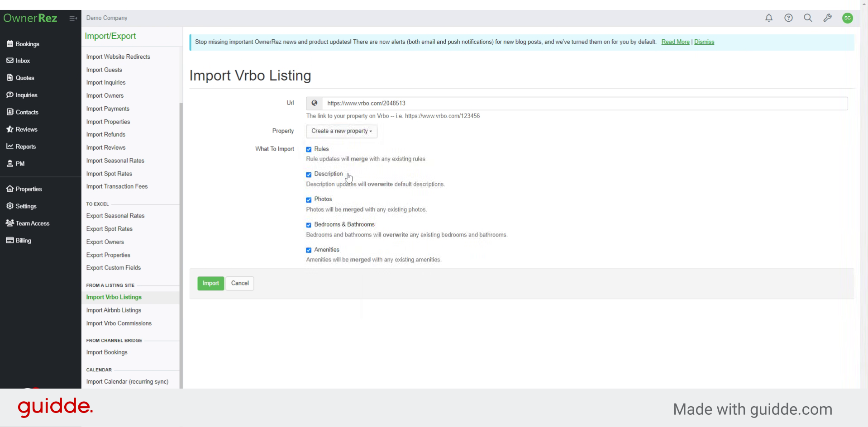
Task: Click the wrench tools icon
Action: coord(827,18)
